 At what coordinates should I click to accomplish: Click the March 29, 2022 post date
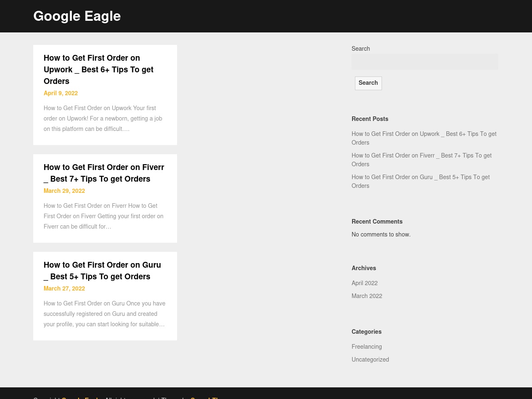tap(64, 191)
